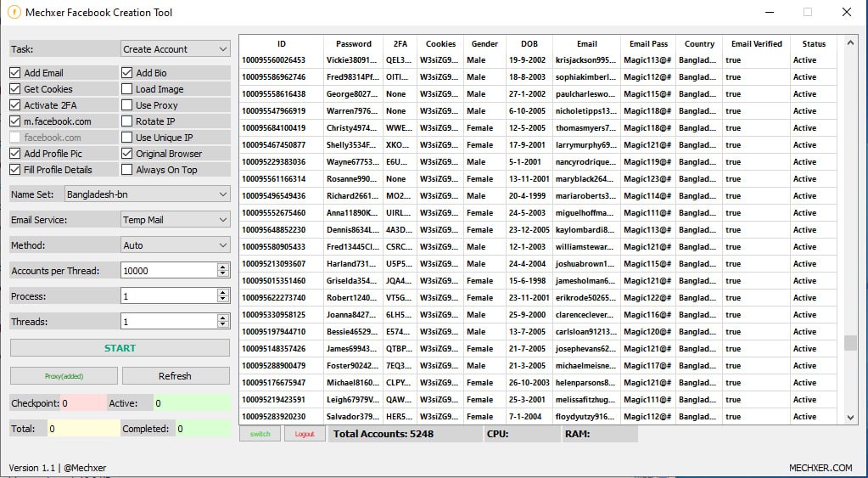Enable Use Unique IP checkbox

point(126,138)
